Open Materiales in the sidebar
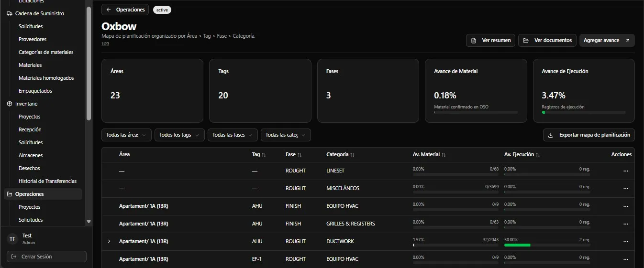This screenshot has width=644, height=268. 30,65
